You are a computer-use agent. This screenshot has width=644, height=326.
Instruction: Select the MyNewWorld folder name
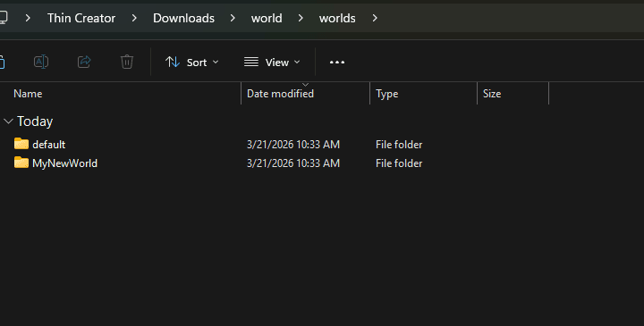click(65, 163)
